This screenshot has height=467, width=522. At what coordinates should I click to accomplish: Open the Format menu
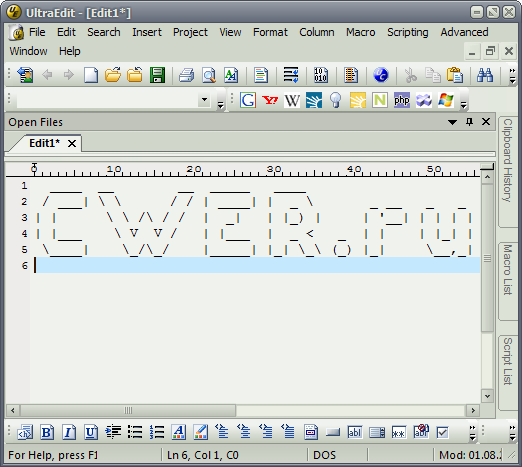pyautogui.click(x=270, y=32)
